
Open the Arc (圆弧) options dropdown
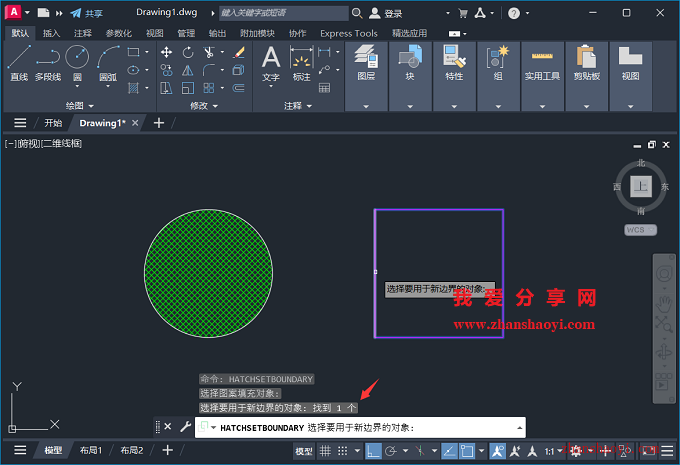click(108, 86)
